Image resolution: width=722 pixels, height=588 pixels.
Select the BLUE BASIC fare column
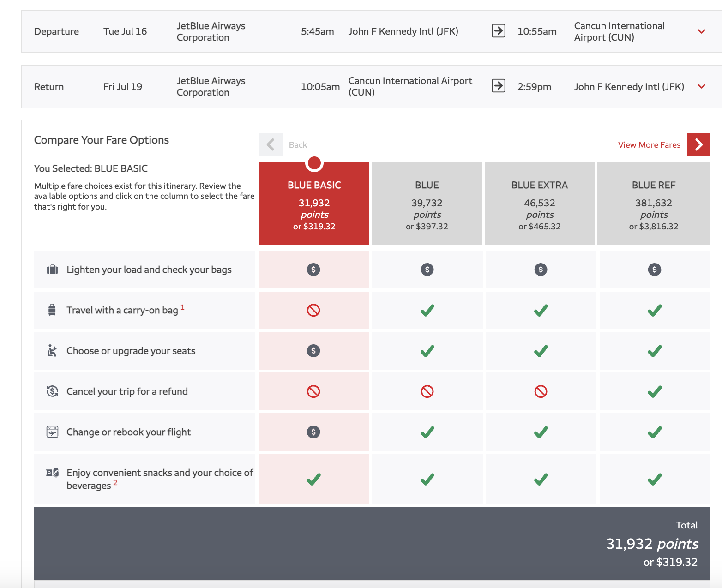point(314,204)
